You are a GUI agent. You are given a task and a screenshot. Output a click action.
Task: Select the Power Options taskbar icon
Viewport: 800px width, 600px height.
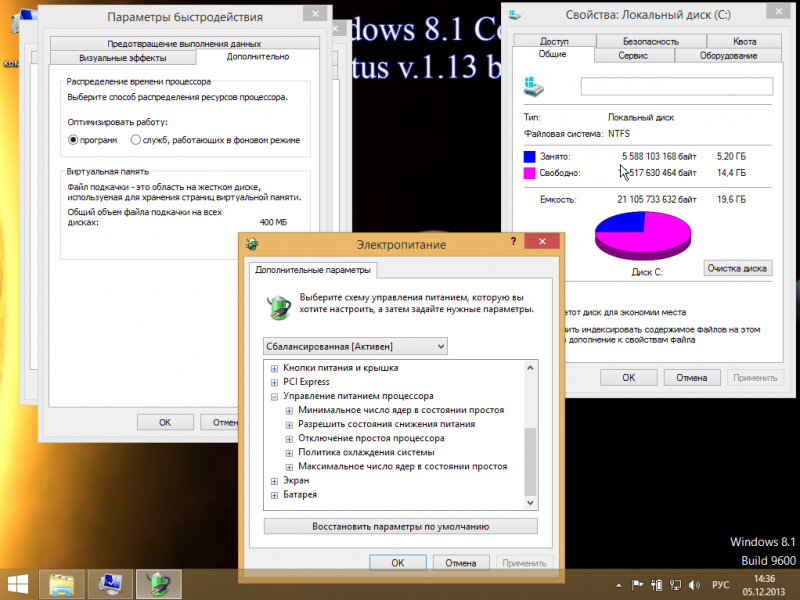159,584
